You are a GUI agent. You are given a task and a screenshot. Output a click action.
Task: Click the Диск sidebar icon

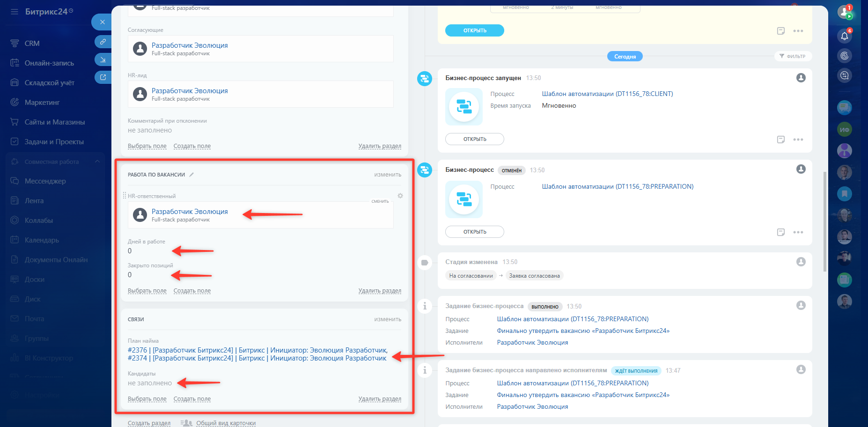tap(15, 299)
